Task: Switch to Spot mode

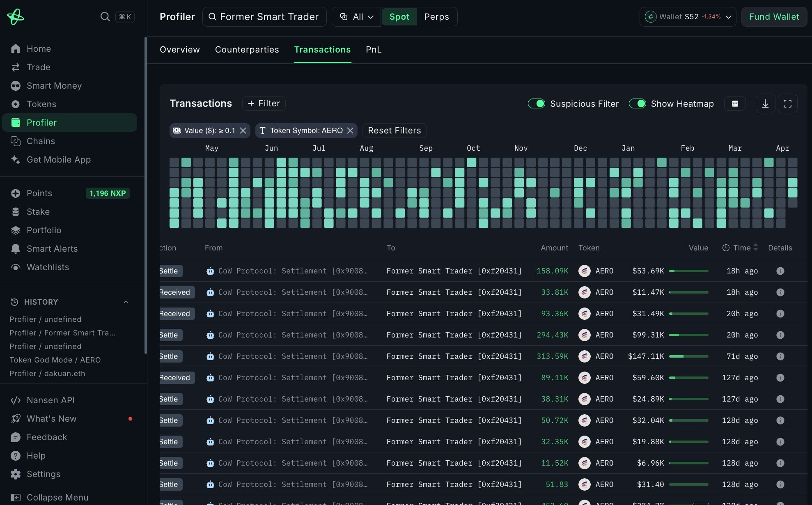Action: click(399, 17)
